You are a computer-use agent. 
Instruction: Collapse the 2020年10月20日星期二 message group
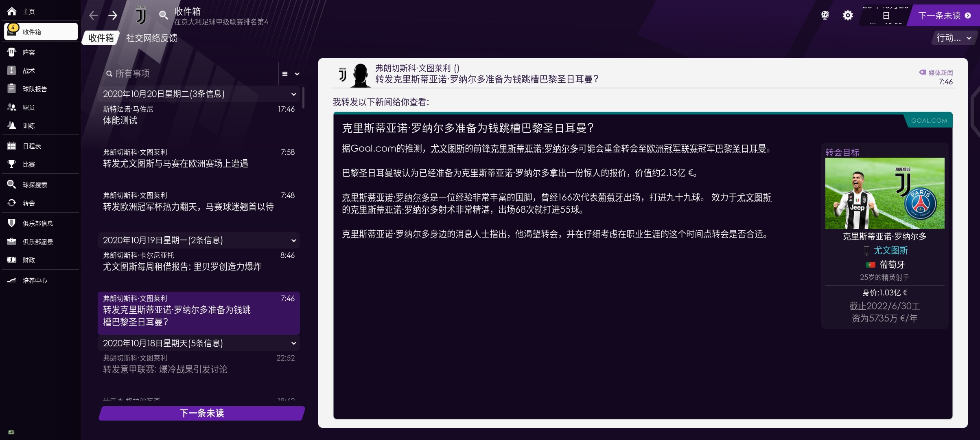pos(293,94)
